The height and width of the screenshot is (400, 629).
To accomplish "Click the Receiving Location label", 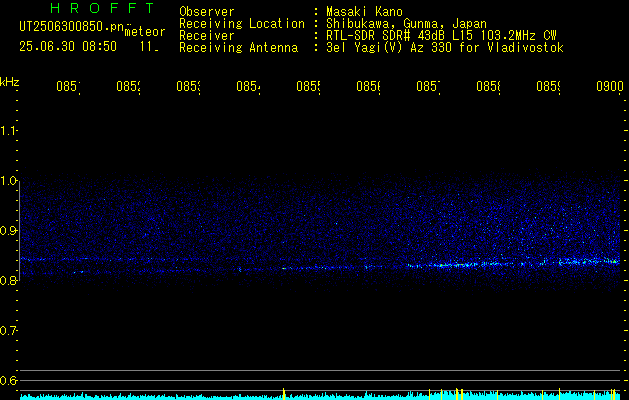I will point(242,24).
